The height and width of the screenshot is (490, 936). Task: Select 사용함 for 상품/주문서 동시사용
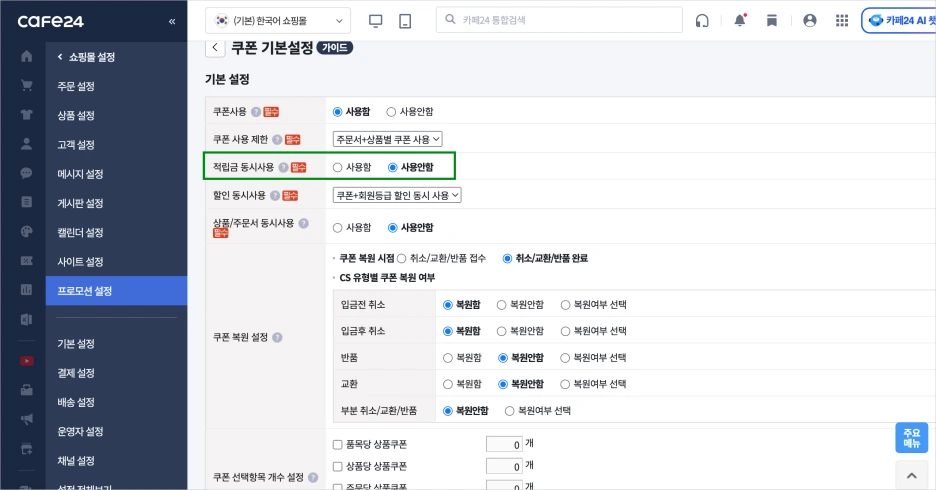tap(337, 227)
